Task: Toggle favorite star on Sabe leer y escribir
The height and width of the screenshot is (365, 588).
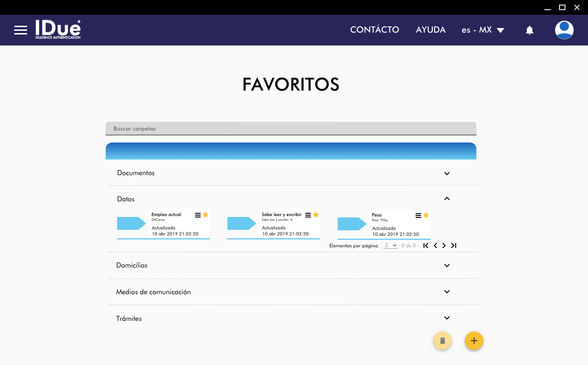Action: click(x=316, y=215)
